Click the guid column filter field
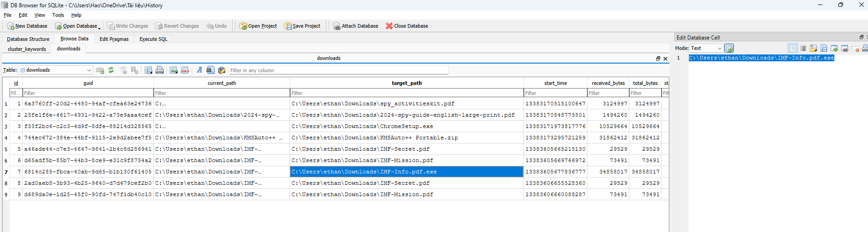 pos(88,93)
